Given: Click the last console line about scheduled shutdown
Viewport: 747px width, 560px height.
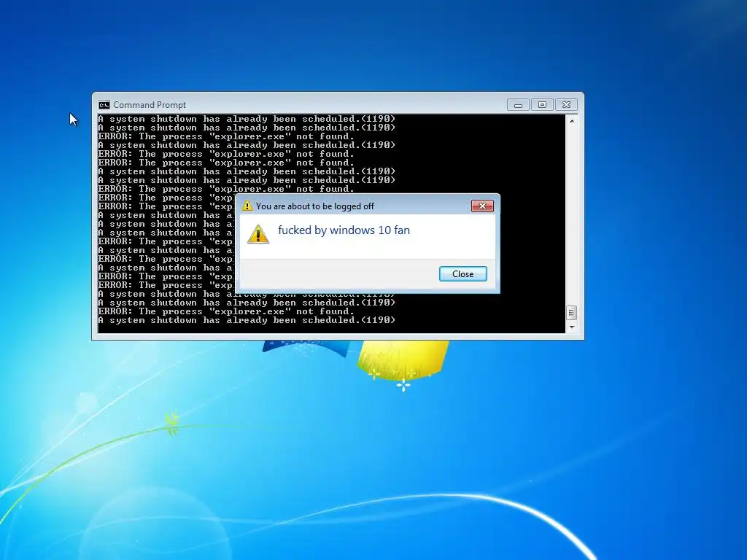Looking at the screenshot, I should [x=247, y=320].
